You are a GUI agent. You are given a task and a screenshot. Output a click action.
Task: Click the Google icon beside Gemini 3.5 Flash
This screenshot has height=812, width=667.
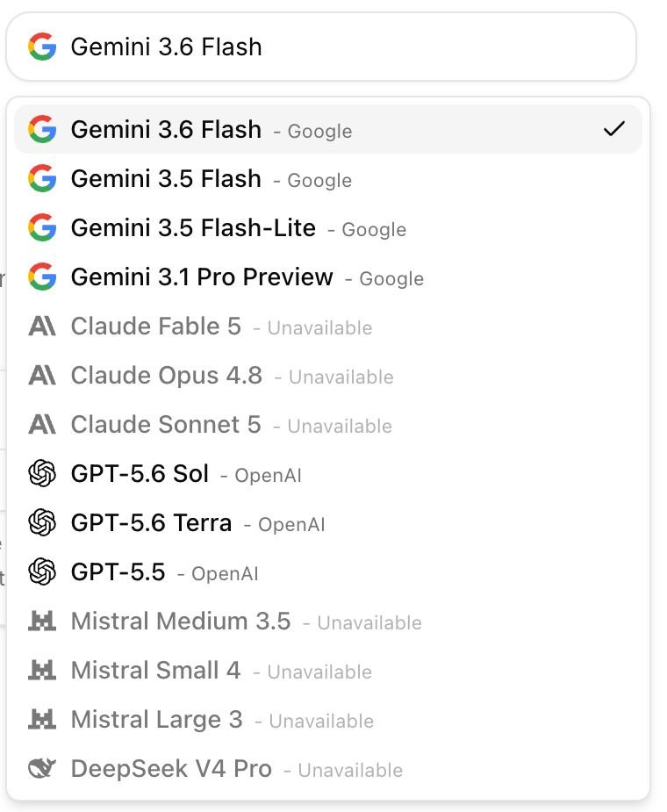pyautogui.click(x=42, y=179)
